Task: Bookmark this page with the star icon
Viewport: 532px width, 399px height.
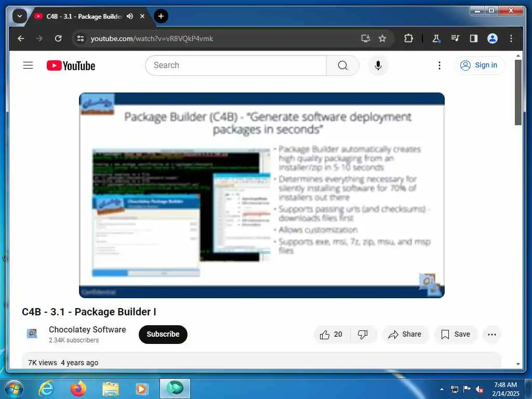Action: pos(382,38)
